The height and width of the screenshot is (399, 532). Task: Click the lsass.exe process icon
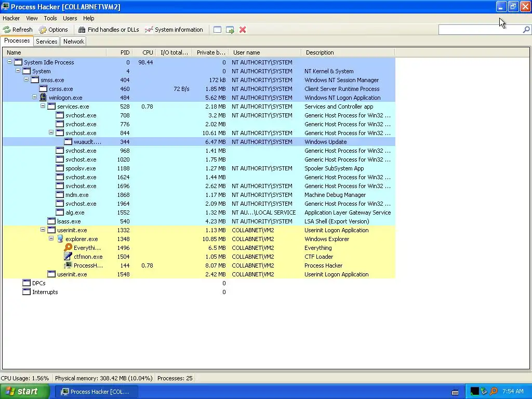(51, 221)
